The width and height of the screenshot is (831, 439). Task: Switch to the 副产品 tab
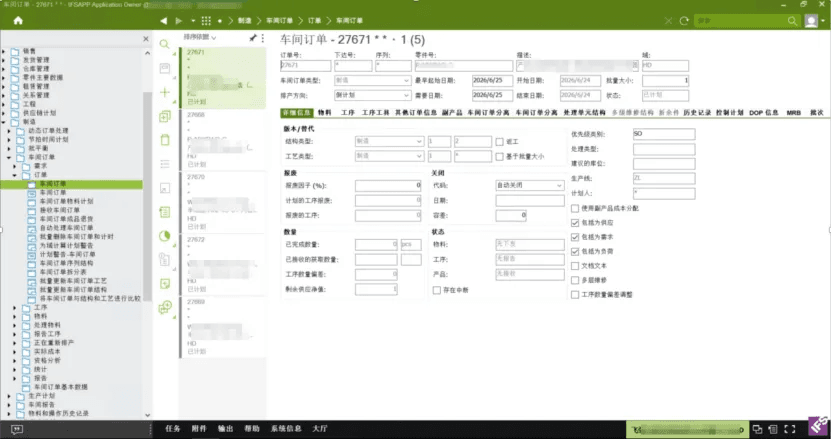coord(452,113)
